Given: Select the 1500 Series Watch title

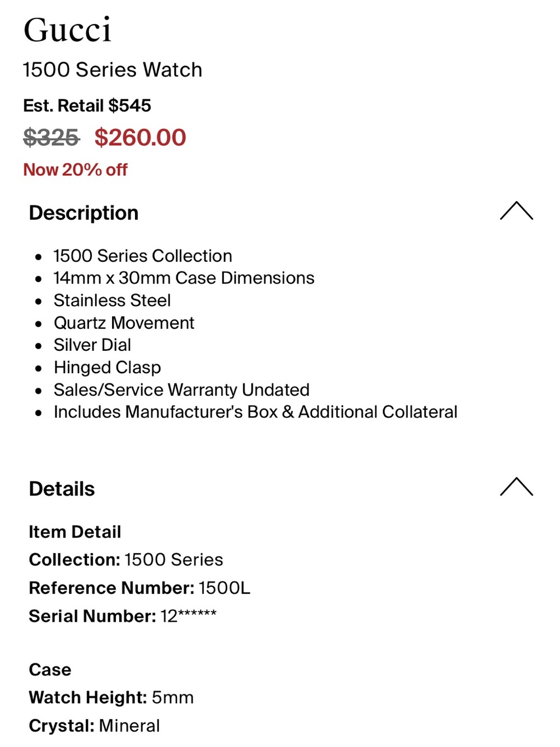Looking at the screenshot, I should (113, 70).
